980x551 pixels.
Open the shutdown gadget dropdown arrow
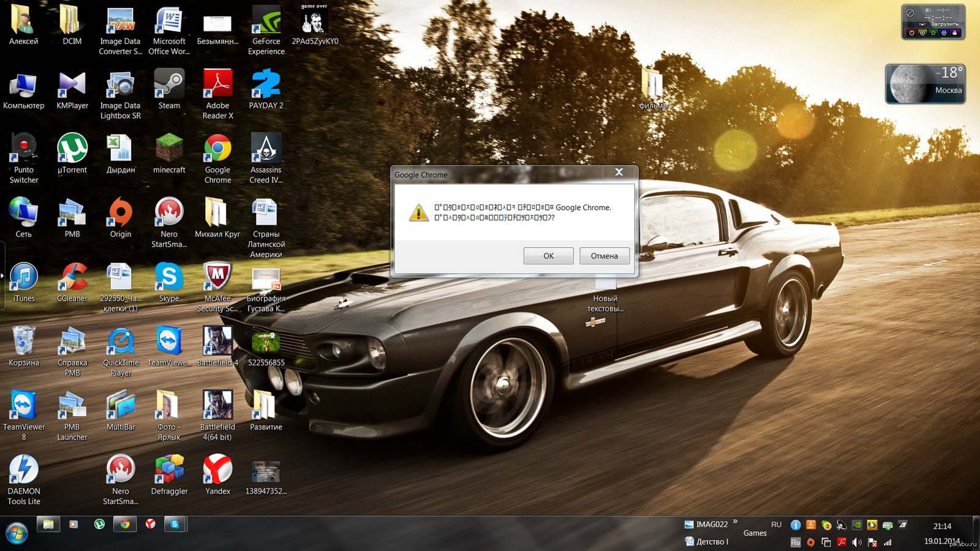(922, 24)
